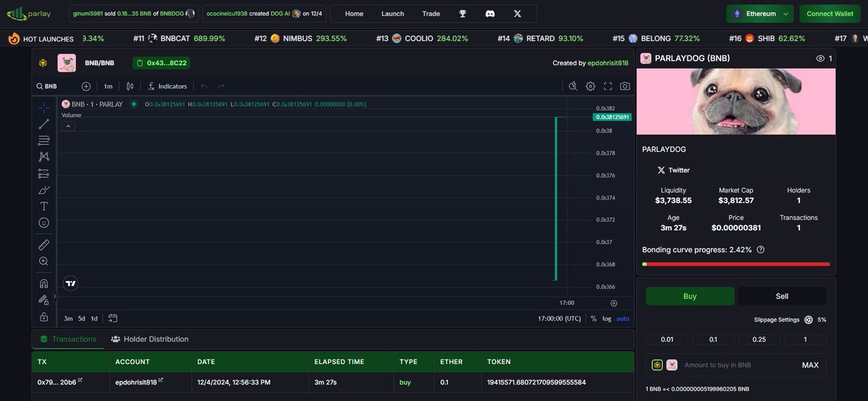Add a compare symbol with the plus icon
The image size is (868, 401).
[86, 86]
